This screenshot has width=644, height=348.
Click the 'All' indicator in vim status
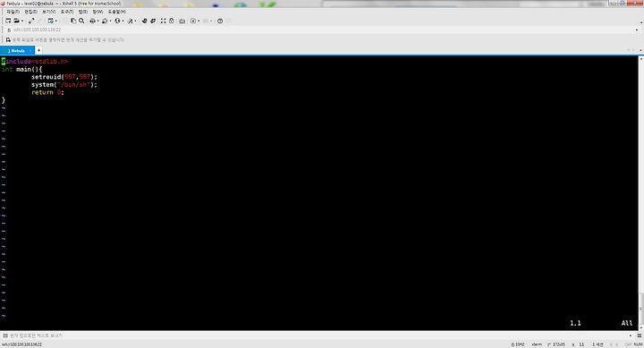point(627,323)
